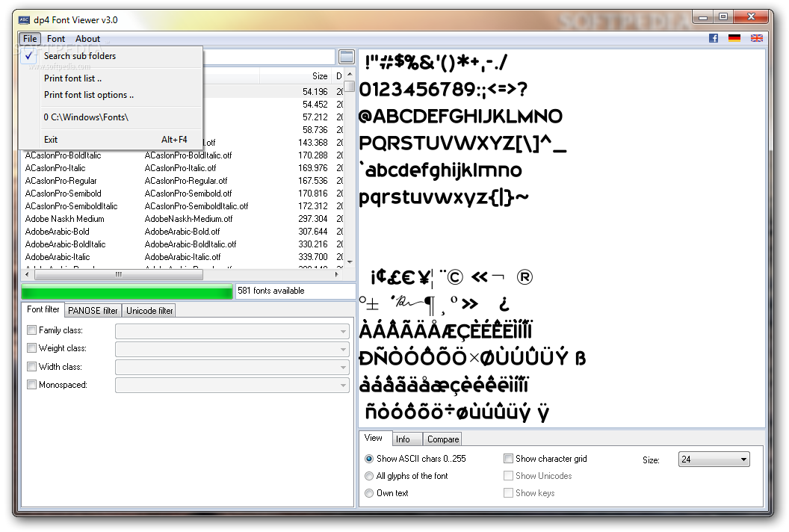Open the Compare tab
This screenshot has height=532, width=789.
443,439
